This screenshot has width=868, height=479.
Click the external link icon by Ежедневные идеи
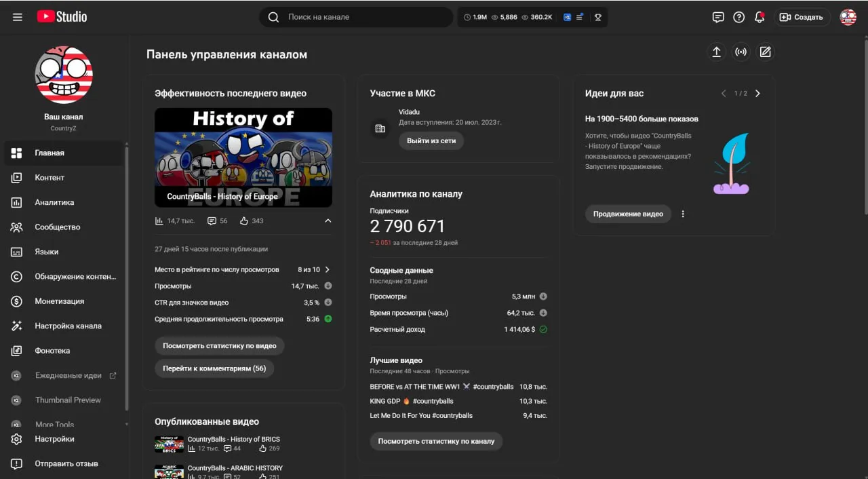click(x=113, y=375)
